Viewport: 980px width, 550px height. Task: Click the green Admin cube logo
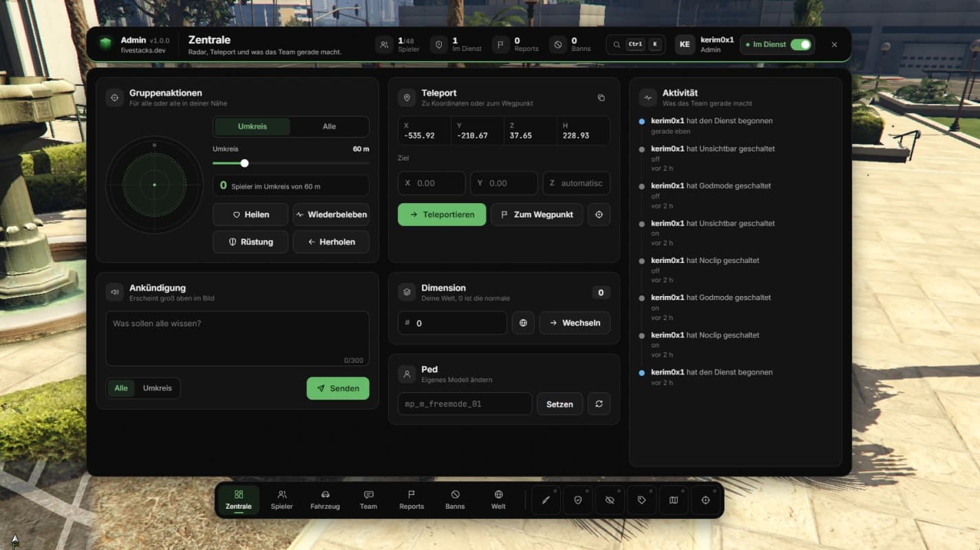(x=105, y=44)
